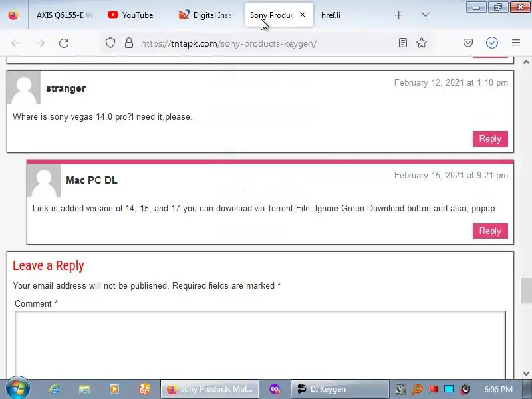Click Mac PC DL's avatar thumbnail
The width and height of the screenshot is (532, 399).
(44, 180)
